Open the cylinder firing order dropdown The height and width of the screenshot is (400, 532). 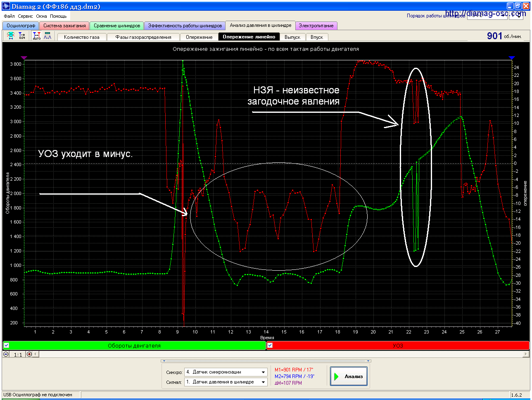click(x=487, y=16)
